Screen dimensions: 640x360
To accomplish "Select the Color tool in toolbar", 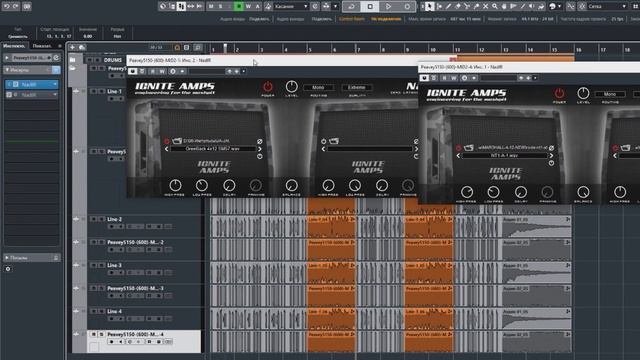I will click(552, 6).
